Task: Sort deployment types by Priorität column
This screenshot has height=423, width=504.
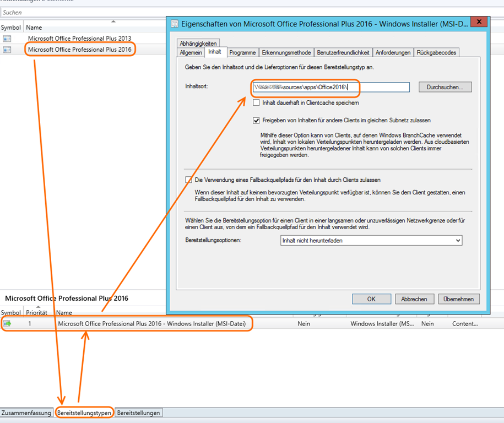Action: point(37,312)
